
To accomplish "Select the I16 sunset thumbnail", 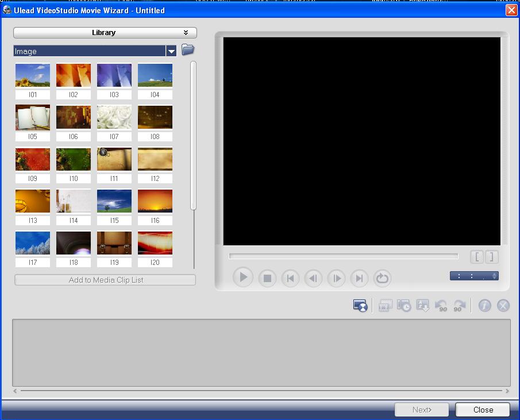I will pos(155,202).
